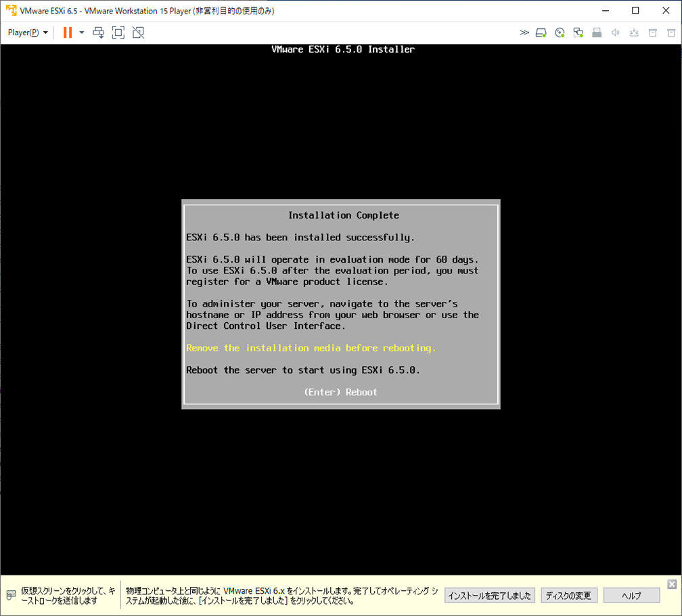Click the CD/DVD drive device icon
The image size is (682, 616).
click(560, 32)
